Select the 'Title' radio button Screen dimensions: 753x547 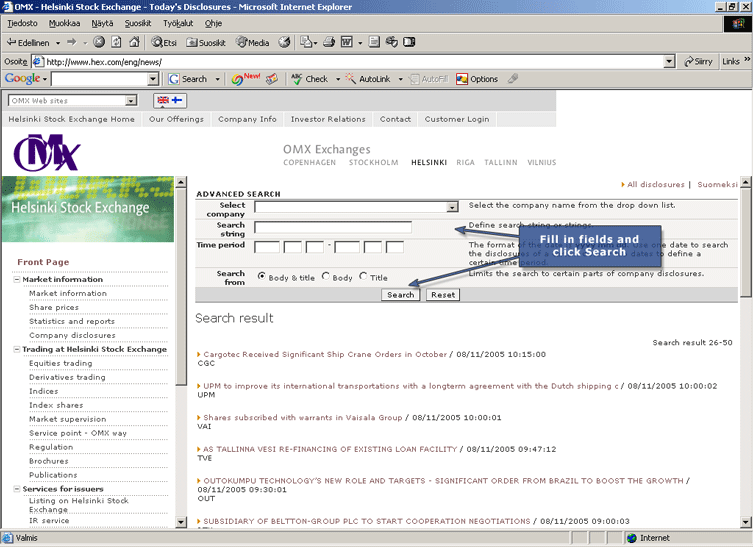click(364, 276)
